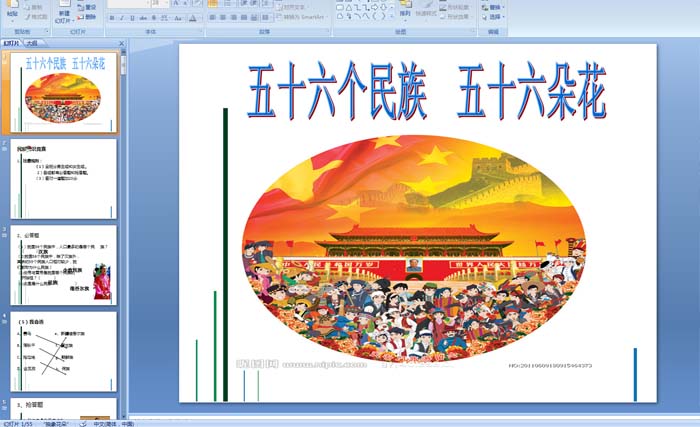Select the Right Arrow shape
Image resolution: width=700 pixels, height=427 pixels.
pyautogui.click(x=374, y=8)
